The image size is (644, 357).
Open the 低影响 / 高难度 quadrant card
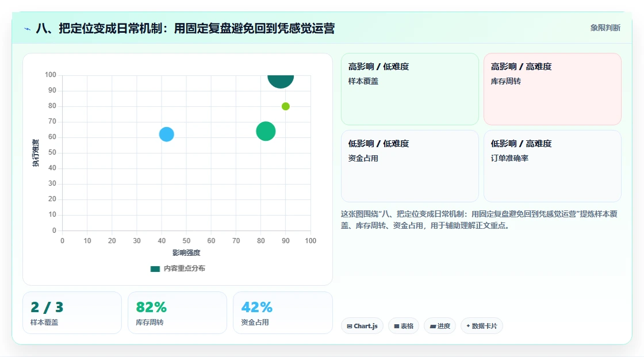click(553, 166)
